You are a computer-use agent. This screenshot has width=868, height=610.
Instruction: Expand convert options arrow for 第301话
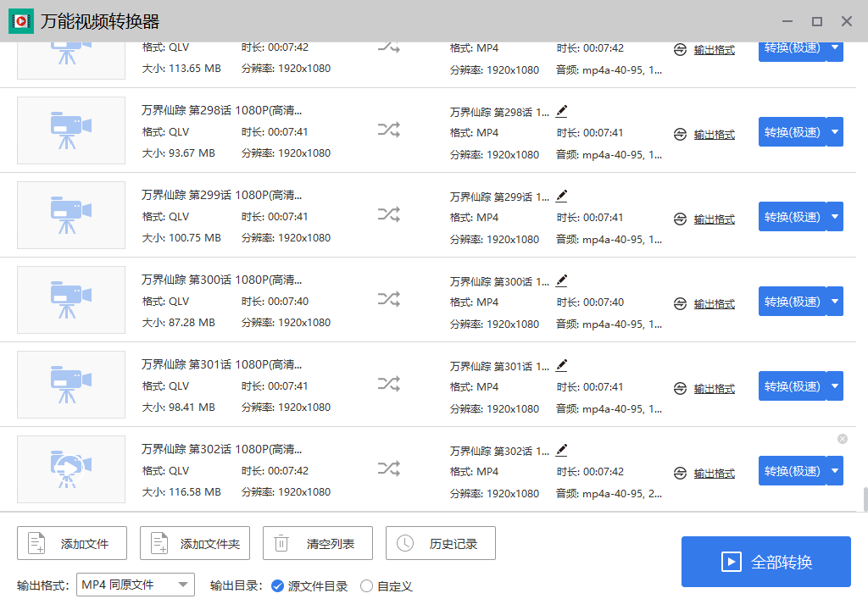pos(835,385)
